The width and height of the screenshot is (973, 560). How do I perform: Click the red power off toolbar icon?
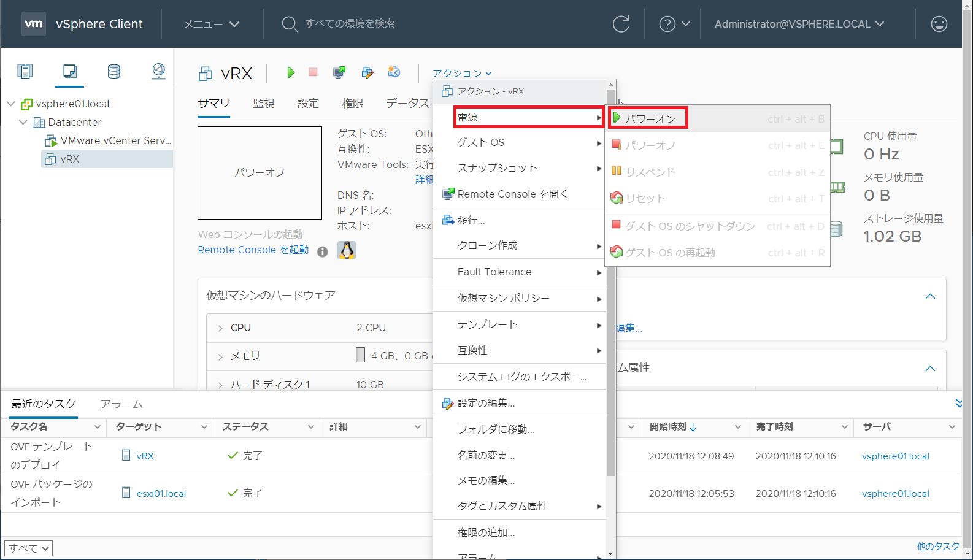[313, 72]
